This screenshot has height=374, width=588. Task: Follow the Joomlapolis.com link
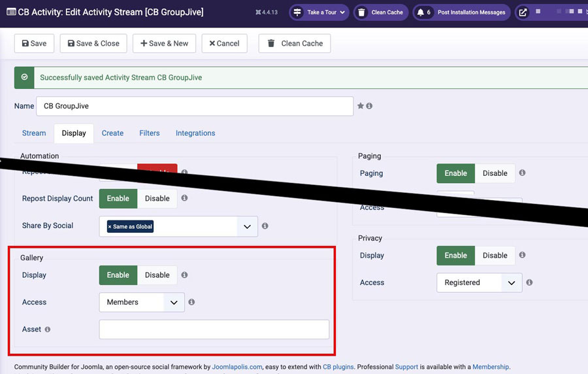click(237, 367)
